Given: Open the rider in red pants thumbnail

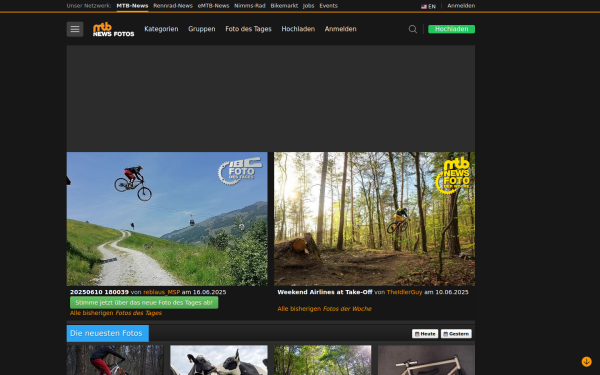Looking at the screenshot, I should 115,360.
